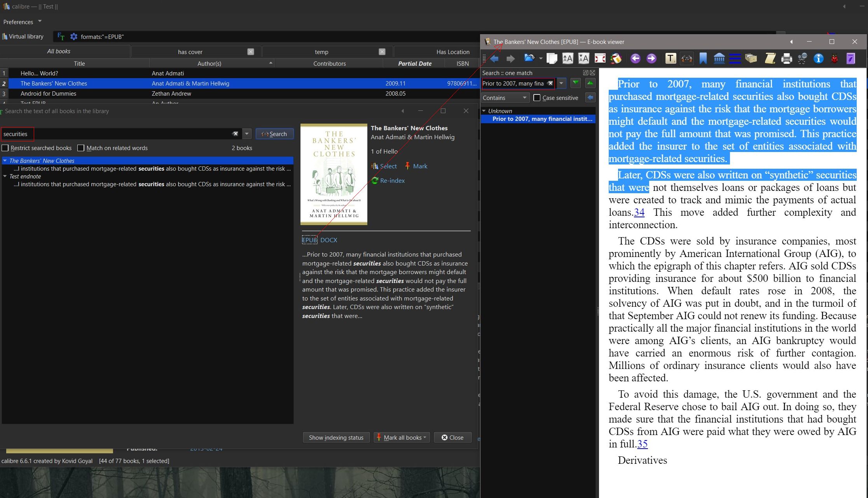The image size is (868, 498).
Task: Show book metadata with the blue info icon
Action: point(818,59)
